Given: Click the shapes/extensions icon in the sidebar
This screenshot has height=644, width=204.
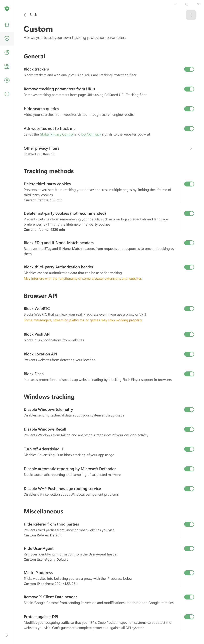Looking at the screenshot, I should 7,66.
